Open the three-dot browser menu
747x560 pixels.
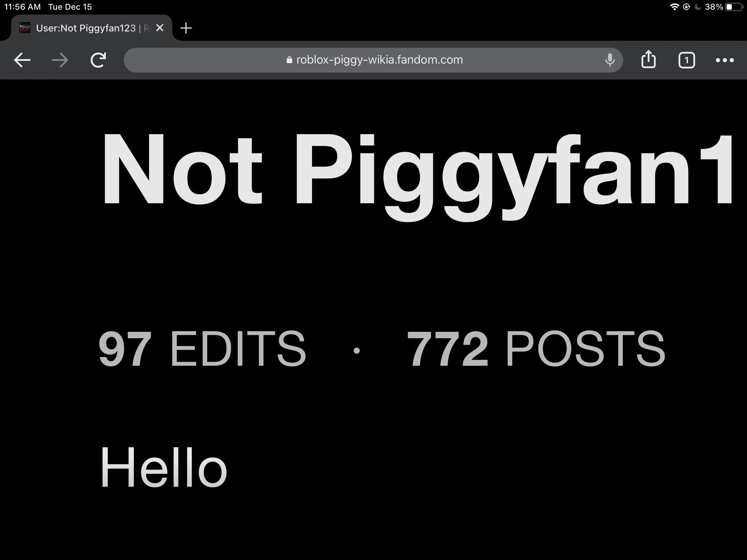[x=725, y=60]
